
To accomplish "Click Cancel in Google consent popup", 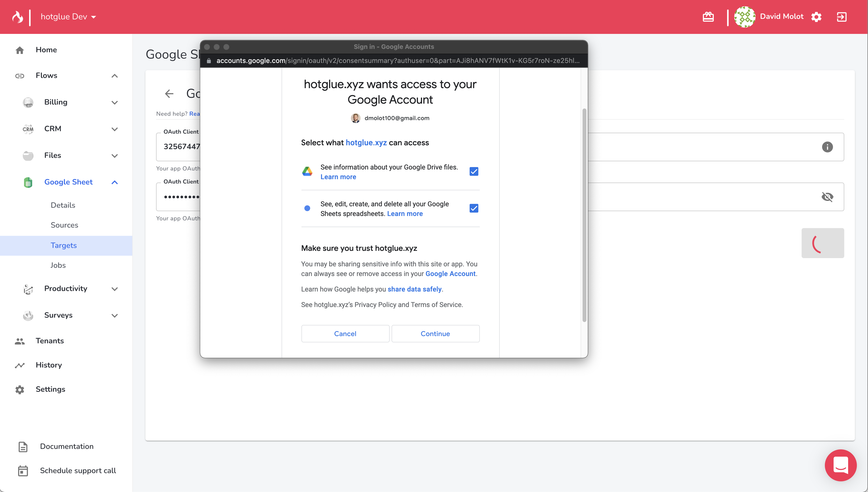I will click(x=345, y=334).
